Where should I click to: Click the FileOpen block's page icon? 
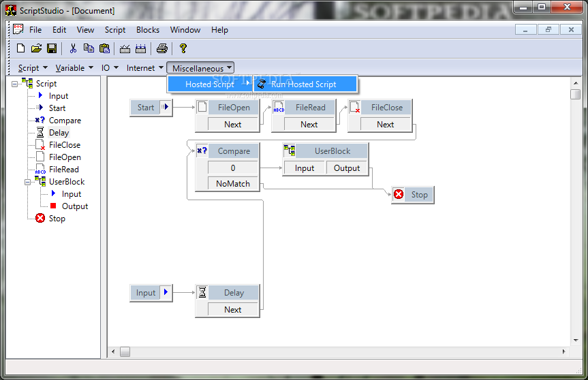click(x=202, y=107)
